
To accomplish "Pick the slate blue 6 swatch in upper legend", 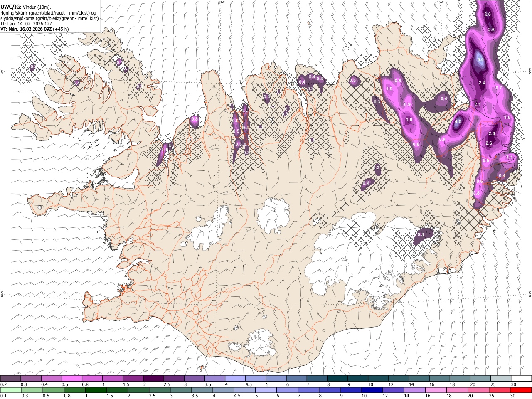I will click(x=296, y=378).
